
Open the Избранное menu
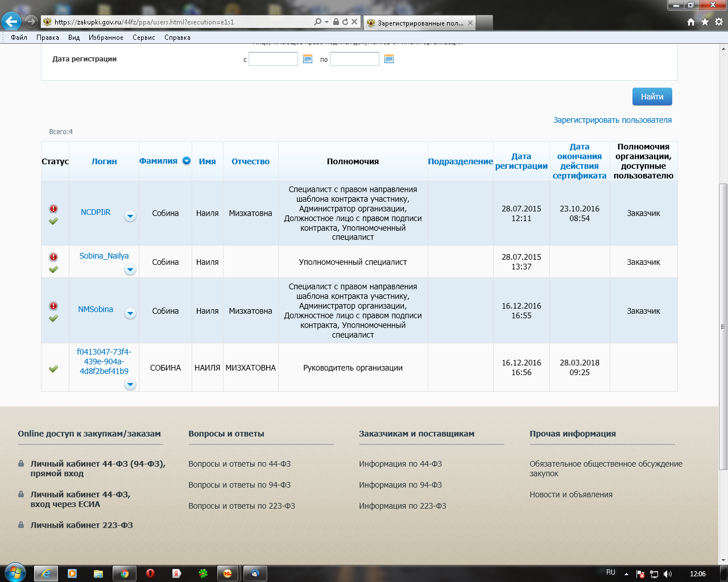coord(106,38)
